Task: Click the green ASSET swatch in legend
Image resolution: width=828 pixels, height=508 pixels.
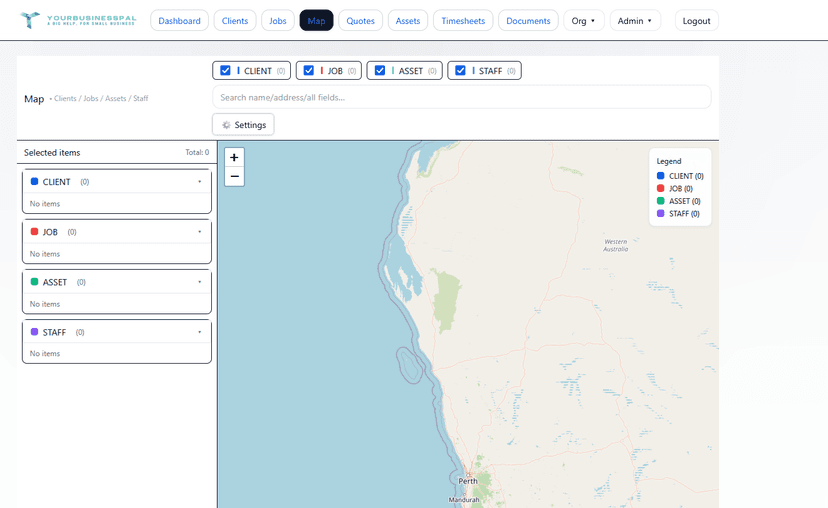Action: [x=661, y=201]
